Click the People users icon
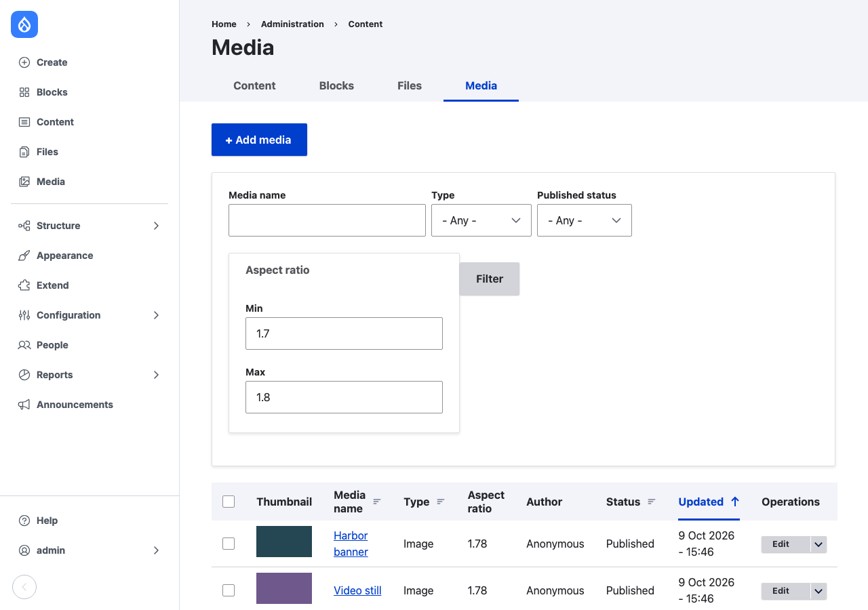This screenshot has width=868, height=610. pyautogui.click(x=24, y=345)
